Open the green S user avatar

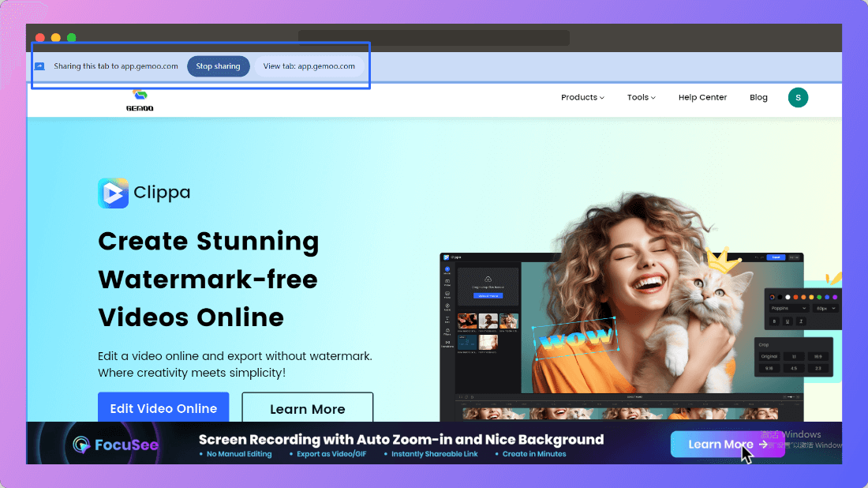click(798, 97)
